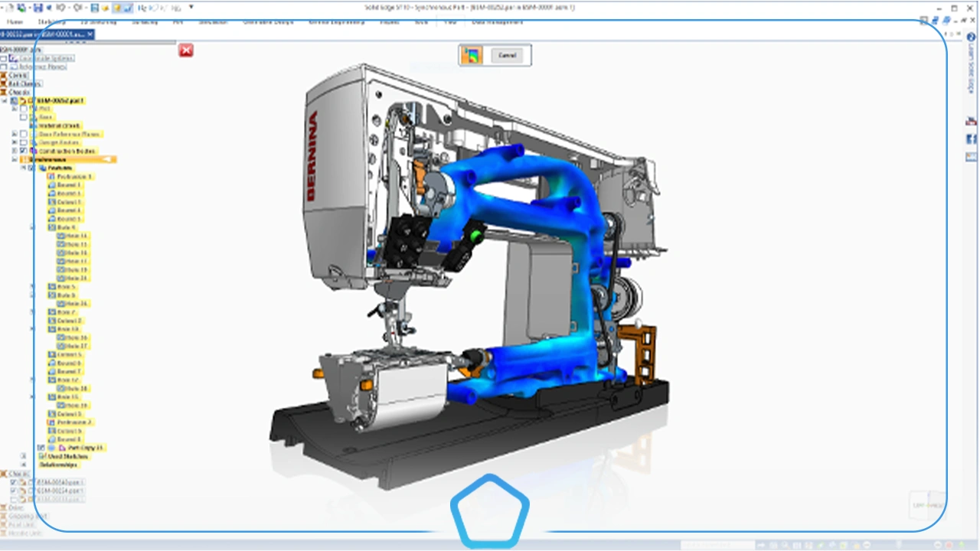This screenshot has width=980, height=551.
Task: Select the Used Sketches node icon
Action: [41, 457]
